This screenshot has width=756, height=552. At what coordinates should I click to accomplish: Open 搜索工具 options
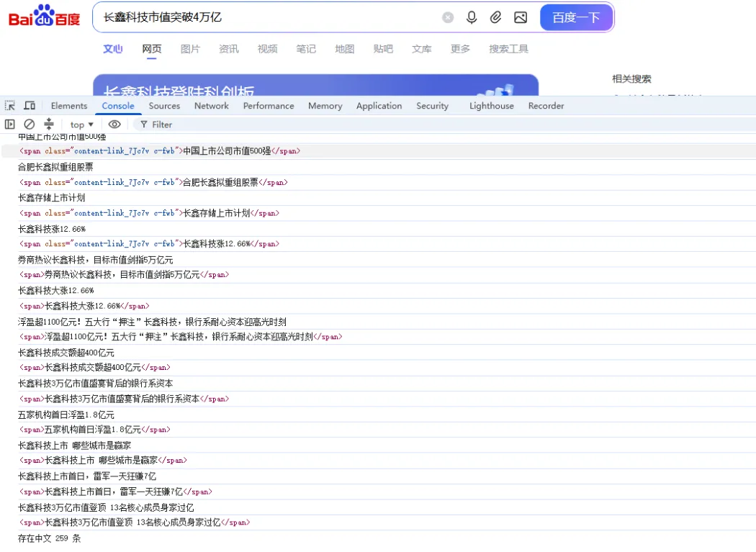coord(508,49)
